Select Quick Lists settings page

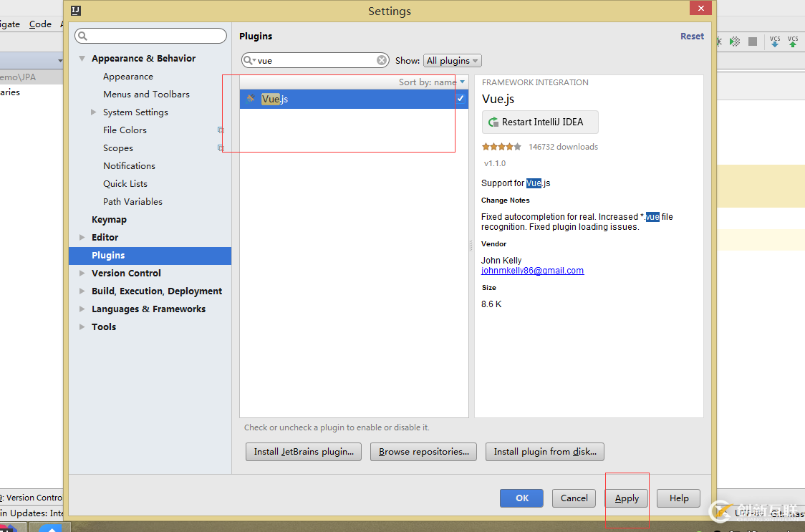point(125,184)
